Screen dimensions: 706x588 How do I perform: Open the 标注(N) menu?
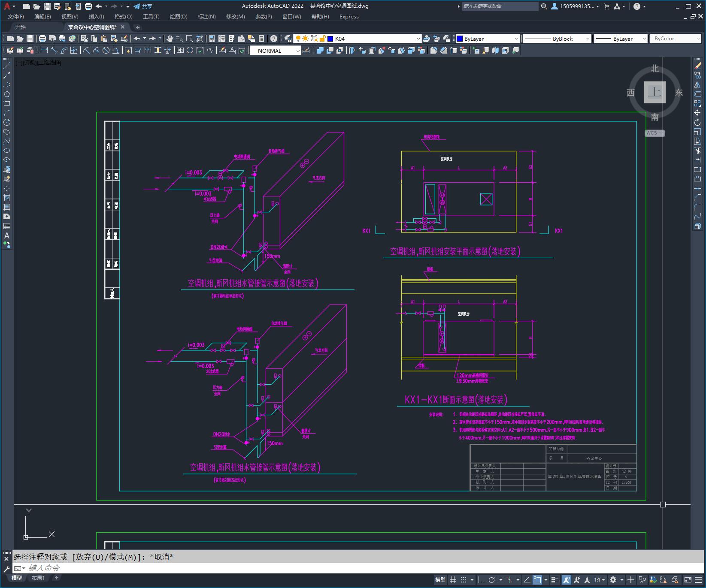pyautogui.click(x=206, y=17)
